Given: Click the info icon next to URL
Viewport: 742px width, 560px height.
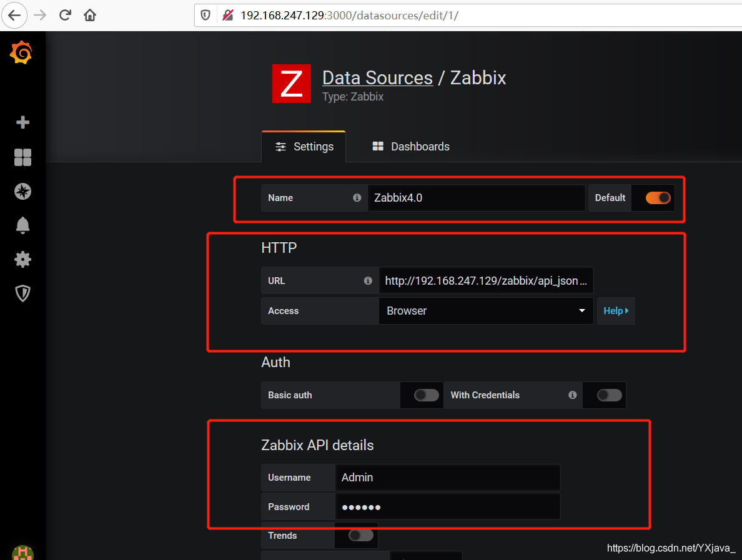Looking at the screenshot, I should pyautogui.click(x=368, y=280).
